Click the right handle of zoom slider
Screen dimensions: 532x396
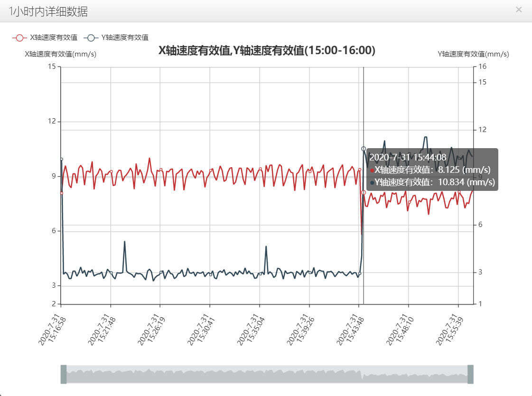pyautogui.click(x=471, y=374)
